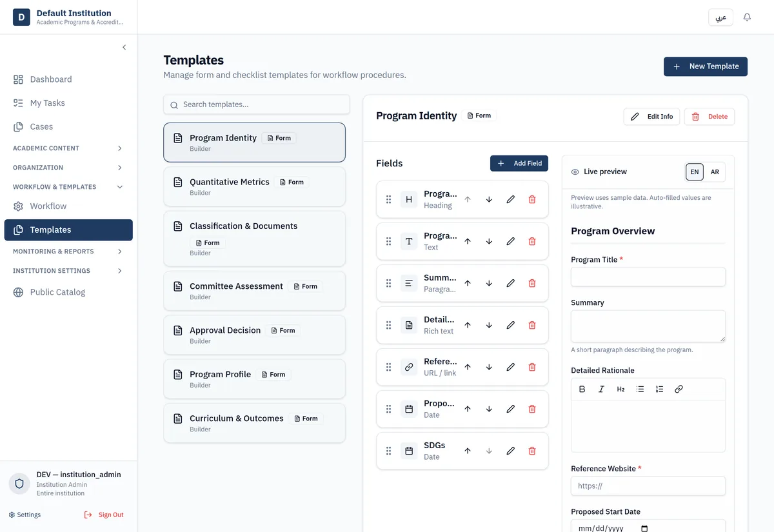Edit the Paragraph field
774x532 pixels.
click(510, 283)
